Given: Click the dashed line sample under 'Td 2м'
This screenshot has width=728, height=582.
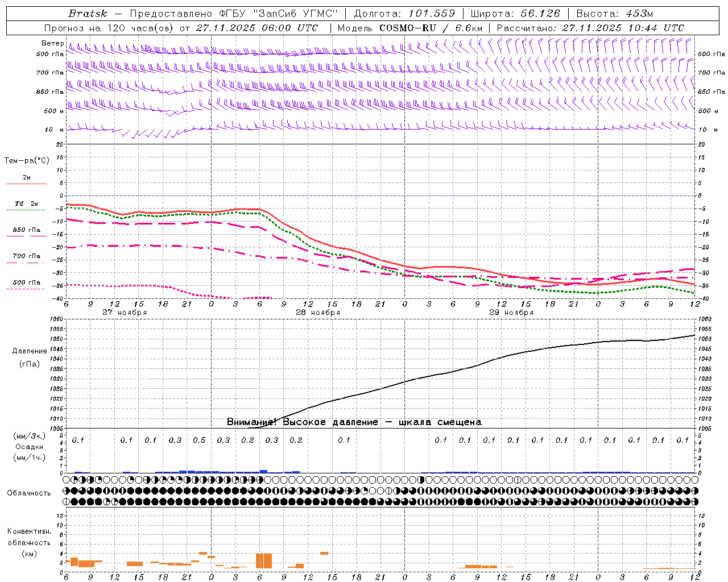Looking at the screenshot, I should [26, 210].
